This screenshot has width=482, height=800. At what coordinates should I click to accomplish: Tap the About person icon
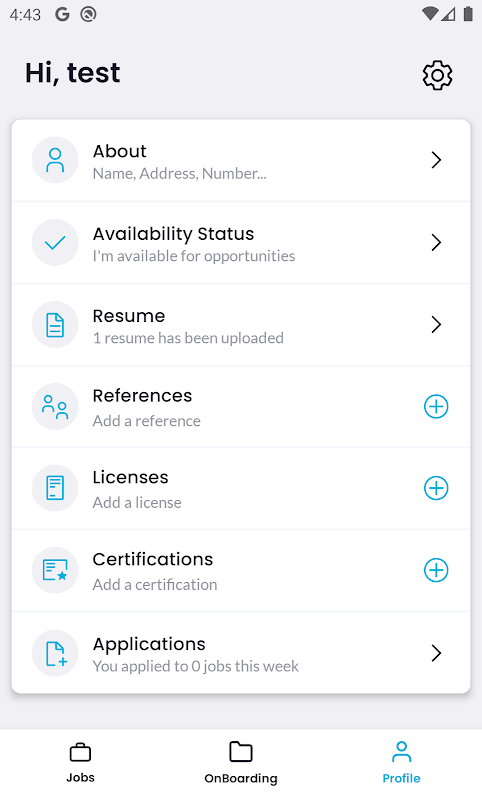[x=55, y=160]
